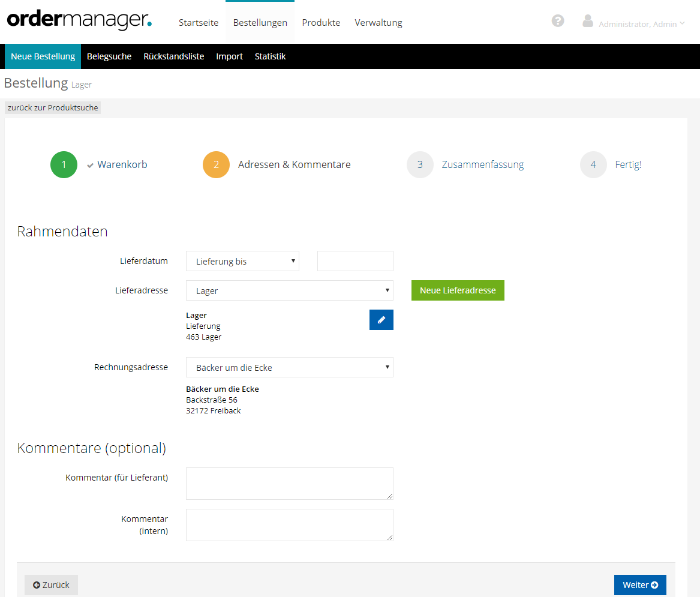Open the Lieferung bis dropdown
The width and height of the screenshot is (700, 597).
coord(242,262)
